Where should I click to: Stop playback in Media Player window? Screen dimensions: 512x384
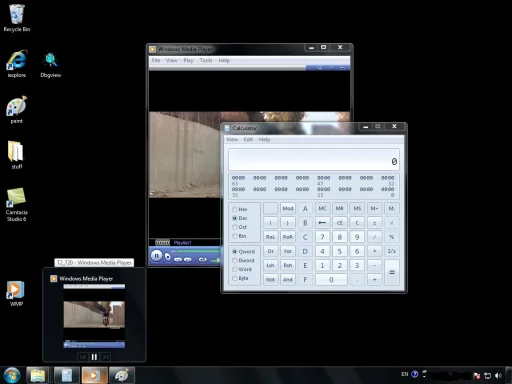(x=168, y=257)
